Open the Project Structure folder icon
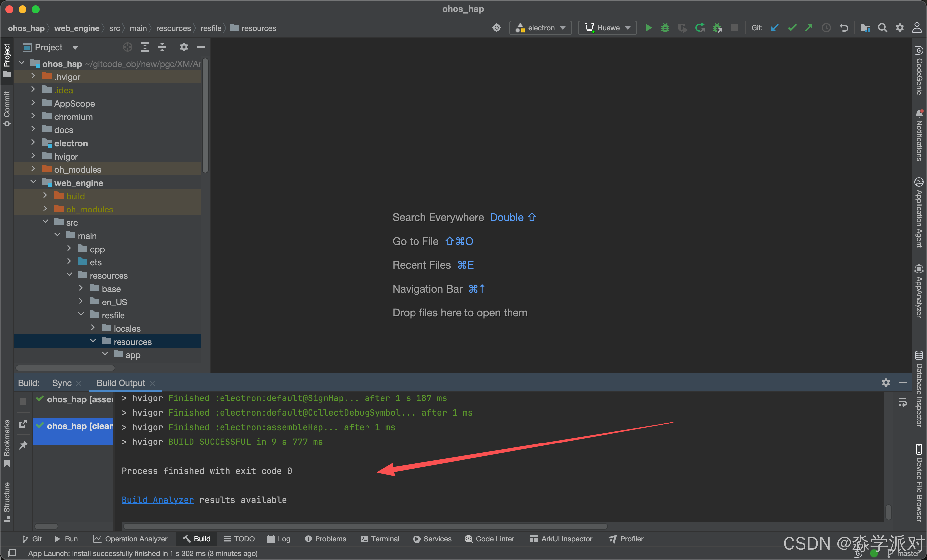Viewport: 927px width, 560px height. 865,28
